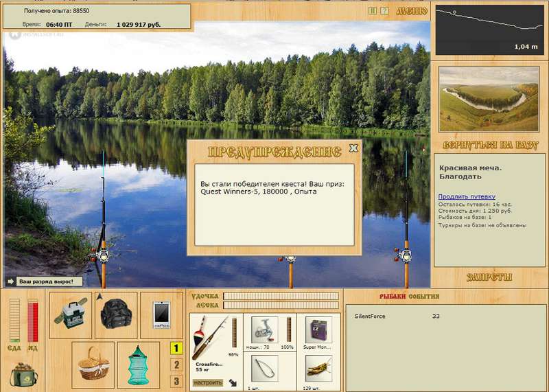
Task: Click the Crossfire... 55 кг rod label
Action: (x=209, y=367)
